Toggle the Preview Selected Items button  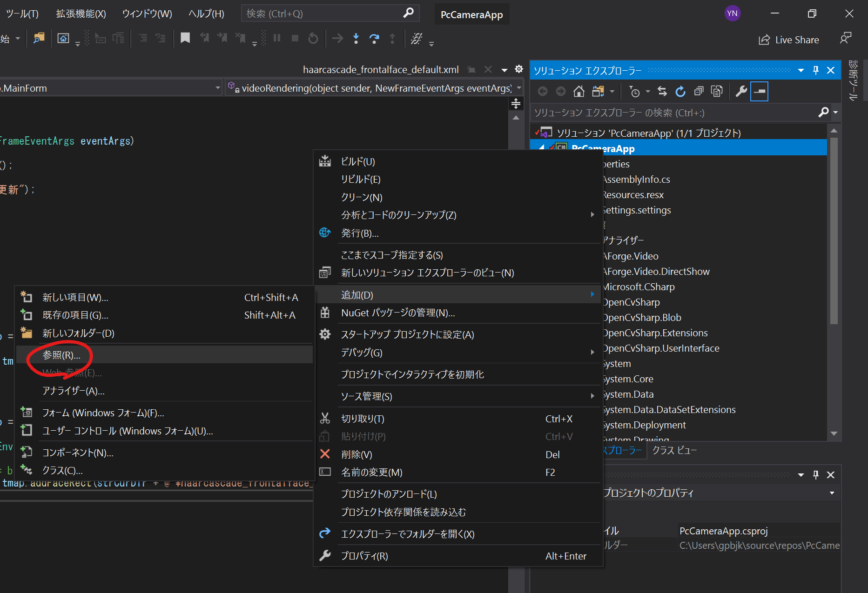coord(759,91)
